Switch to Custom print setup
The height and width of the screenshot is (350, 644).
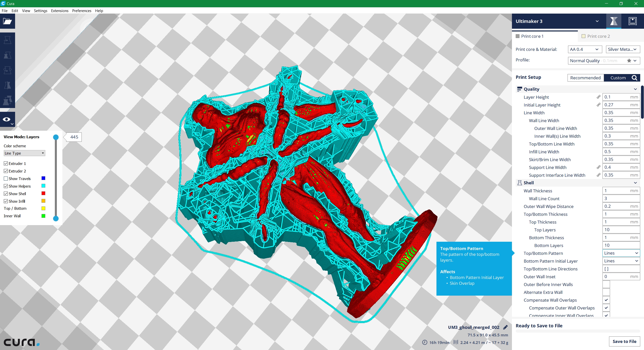(618, 78)
